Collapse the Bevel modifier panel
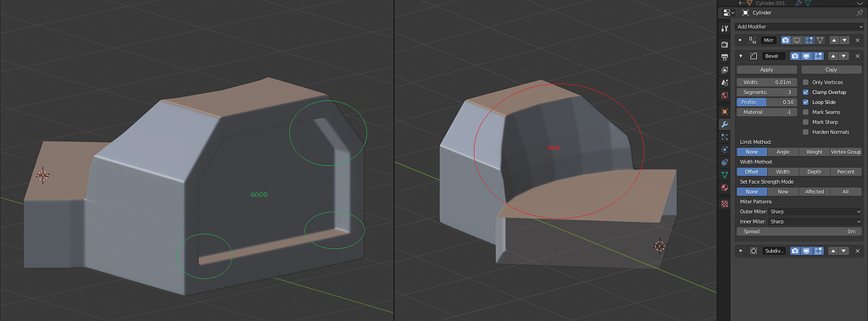This screenshot has width=868, height=321. tap(741, 57)
